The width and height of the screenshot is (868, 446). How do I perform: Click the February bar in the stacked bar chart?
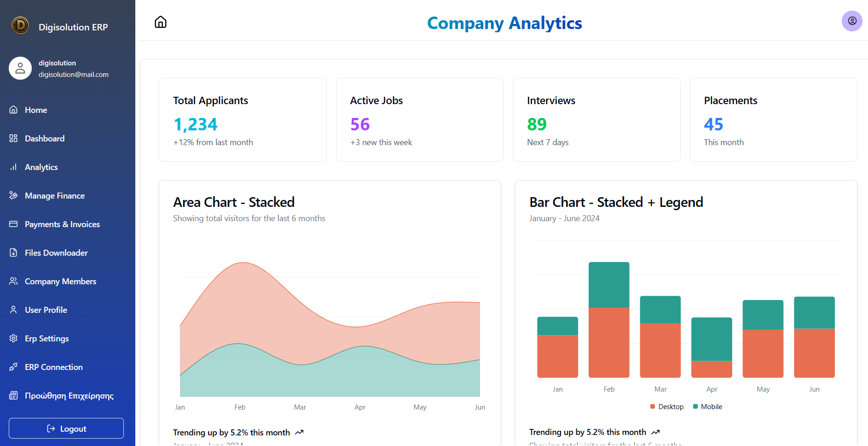(609, 320)
